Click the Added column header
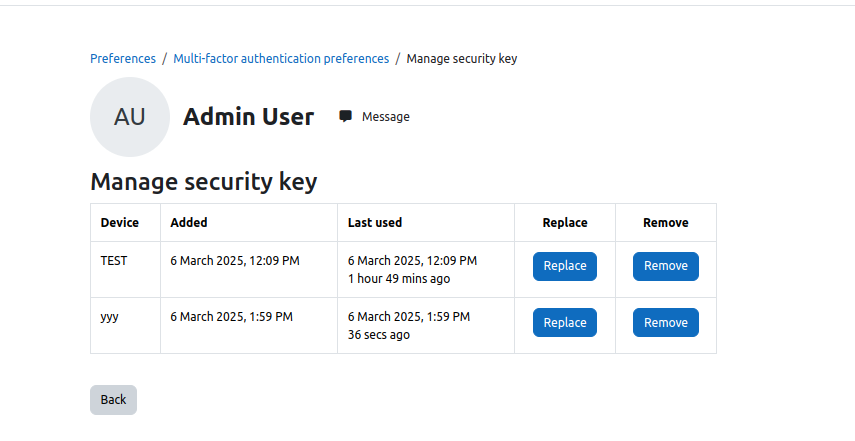Viewport: 855px width, 441px height. point(189,222)
